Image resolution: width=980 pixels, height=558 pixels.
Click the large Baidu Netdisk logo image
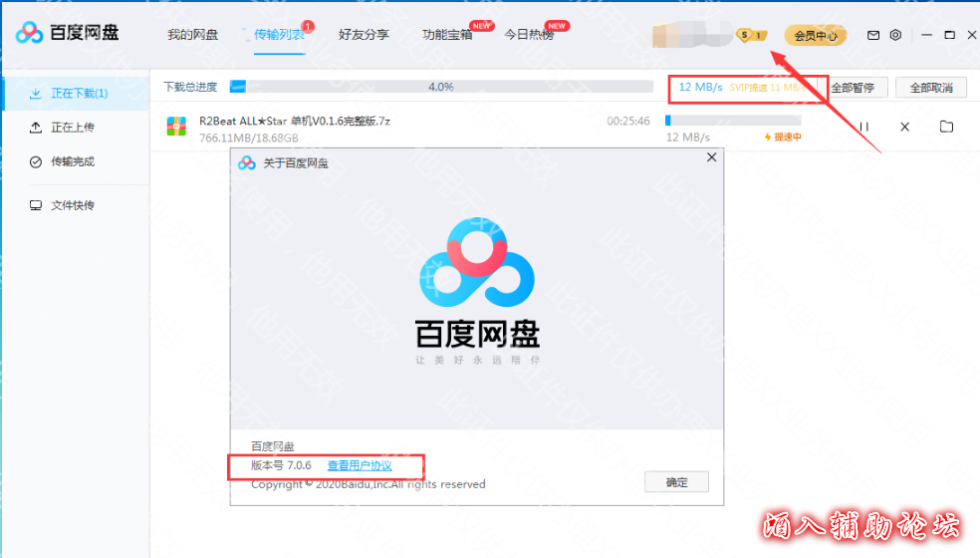[x=477, y=263]
